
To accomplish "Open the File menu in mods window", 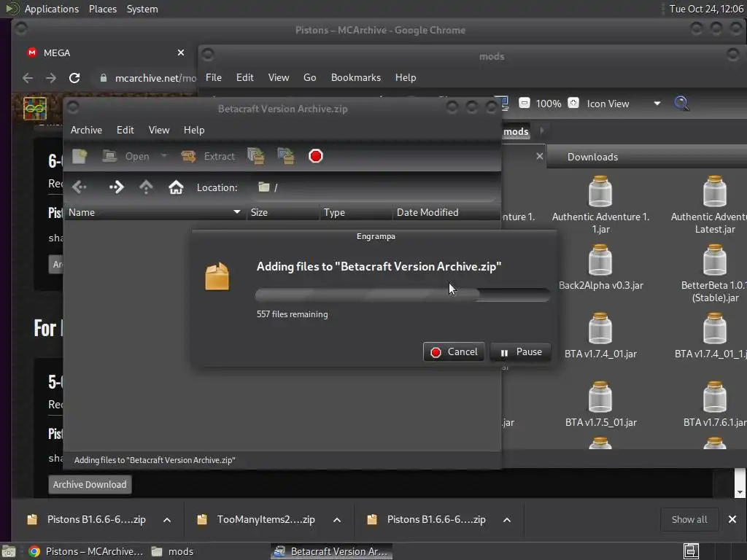I will 214,77.
